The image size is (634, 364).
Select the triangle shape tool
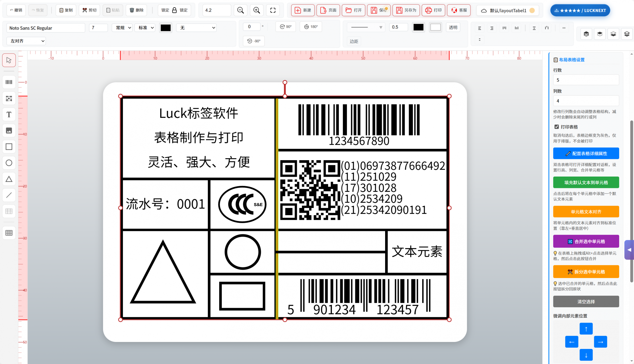tap(9, 179)
